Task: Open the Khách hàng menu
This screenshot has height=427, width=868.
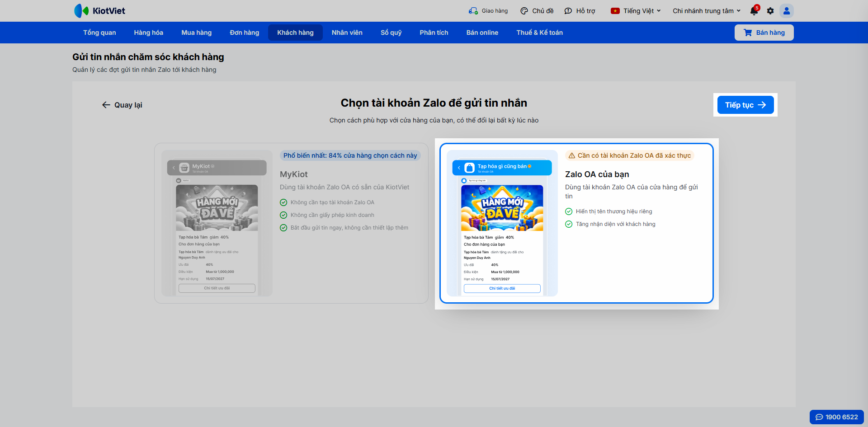Action: click(295, 33)
